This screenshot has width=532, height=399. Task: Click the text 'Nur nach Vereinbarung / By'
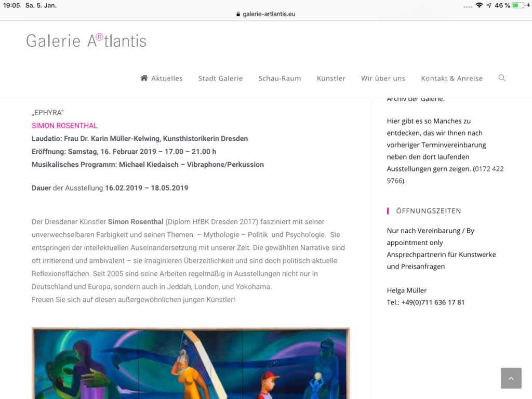(x=431, y=231)
